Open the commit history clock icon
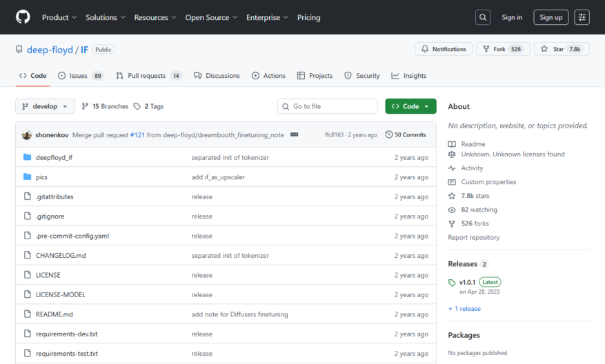 pos(389,134)
